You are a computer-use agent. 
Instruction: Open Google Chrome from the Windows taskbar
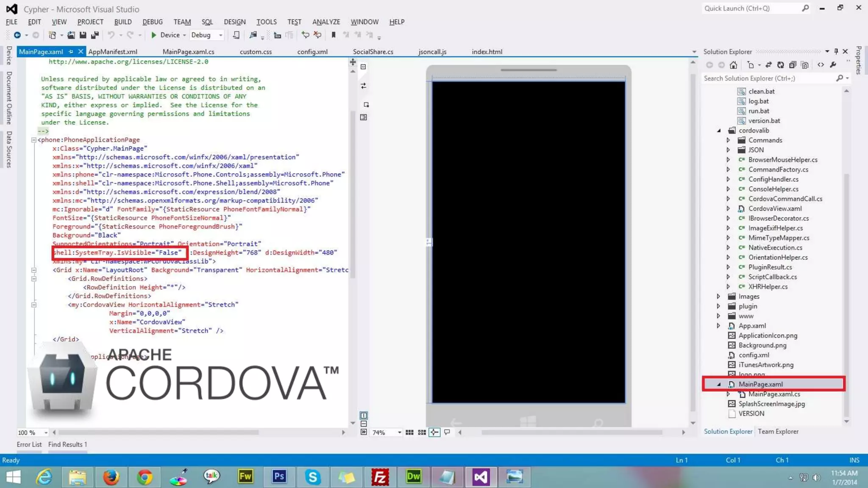coord(145,477)
